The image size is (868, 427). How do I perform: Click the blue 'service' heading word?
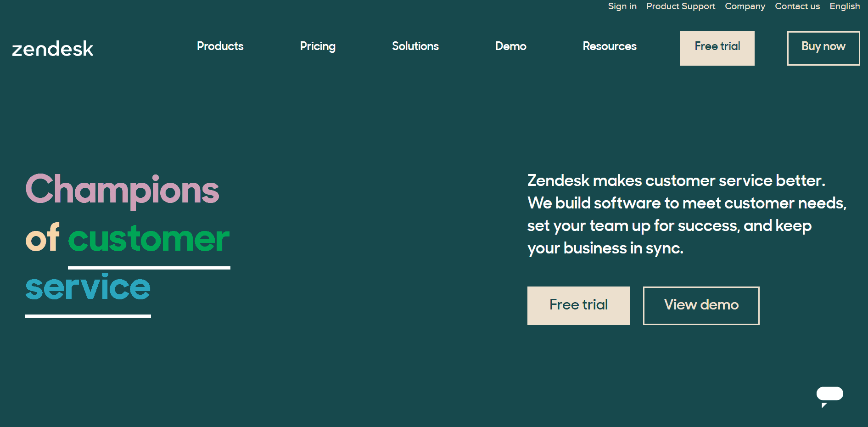(88, 287)
